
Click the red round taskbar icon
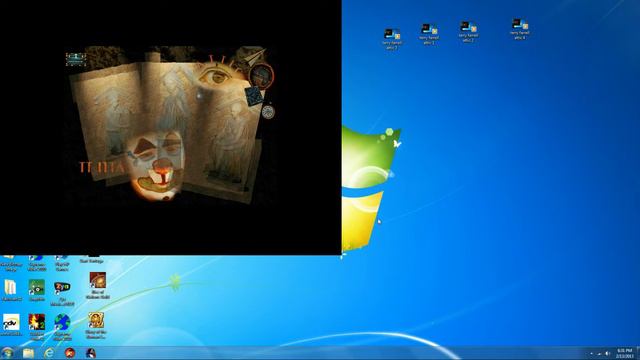(70, 353)
